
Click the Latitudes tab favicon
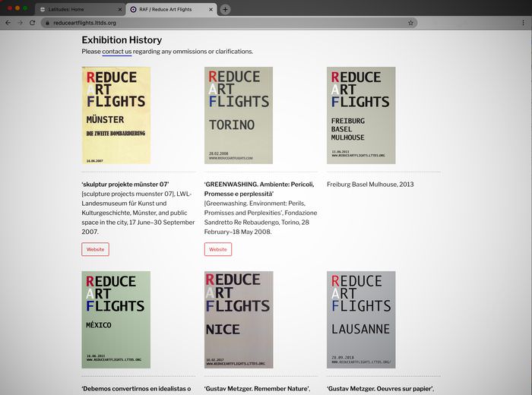pyautogui.click(x=43, y=9)
